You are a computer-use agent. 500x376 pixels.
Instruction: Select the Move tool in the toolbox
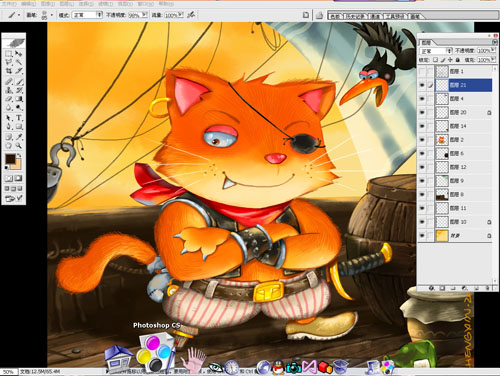19,54
